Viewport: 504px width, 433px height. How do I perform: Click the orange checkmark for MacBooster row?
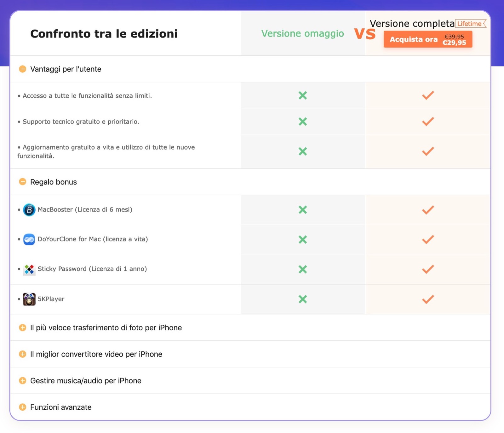pos(428,210)
